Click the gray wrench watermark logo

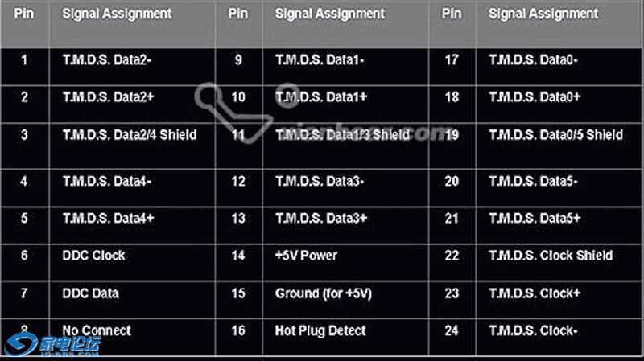coord(234,113)
